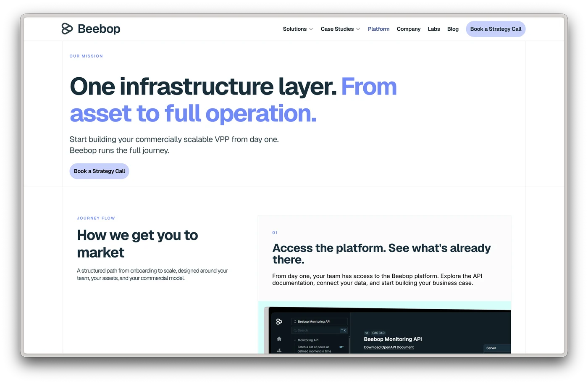Image resolution: width=588 pixels, height=384 pixels.
Task: Click the JOURNEY FLOW label
Action: coord(96,218)
